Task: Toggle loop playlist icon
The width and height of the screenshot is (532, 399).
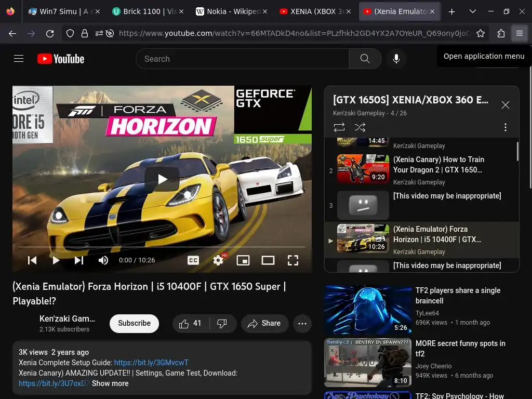Action: coord(339,127)
